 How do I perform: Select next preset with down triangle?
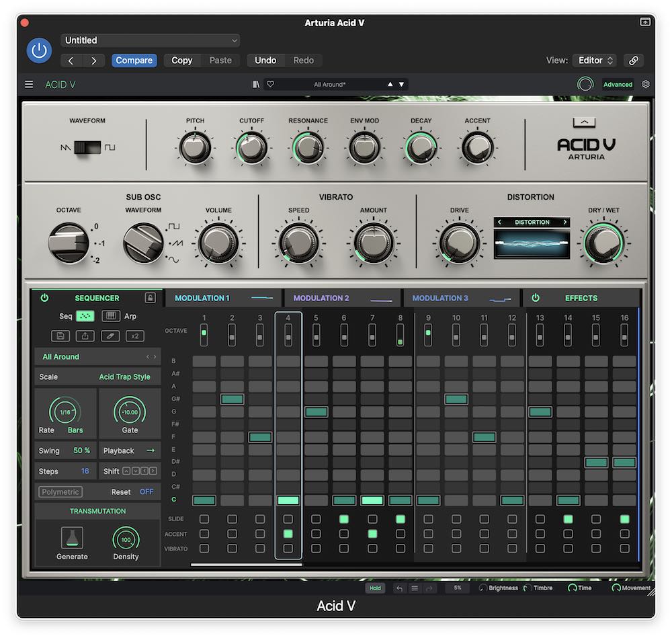pos(402,85)
